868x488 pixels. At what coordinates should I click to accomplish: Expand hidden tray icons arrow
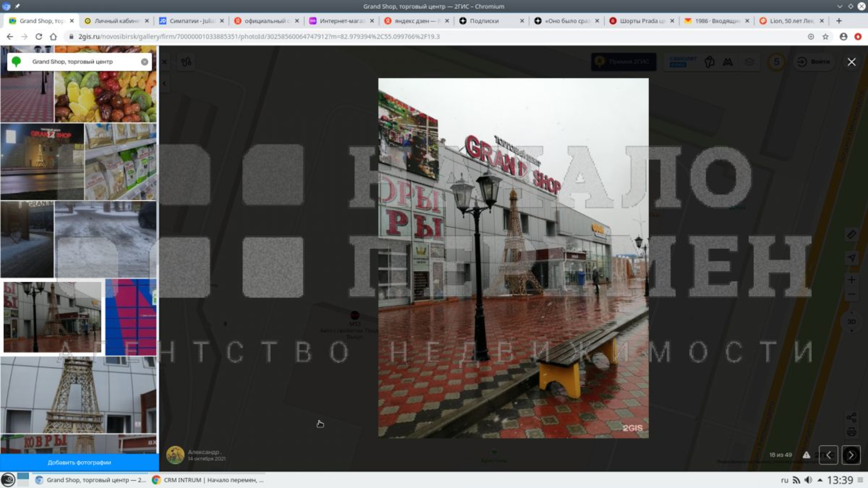(820, 480)
